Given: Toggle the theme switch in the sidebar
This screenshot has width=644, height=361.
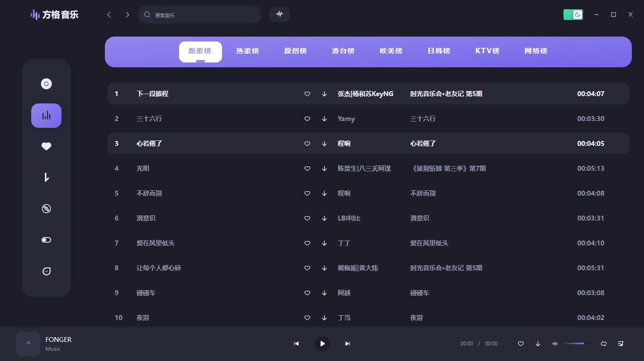Looking at the screenshot, I should click(x=46, y=240).
